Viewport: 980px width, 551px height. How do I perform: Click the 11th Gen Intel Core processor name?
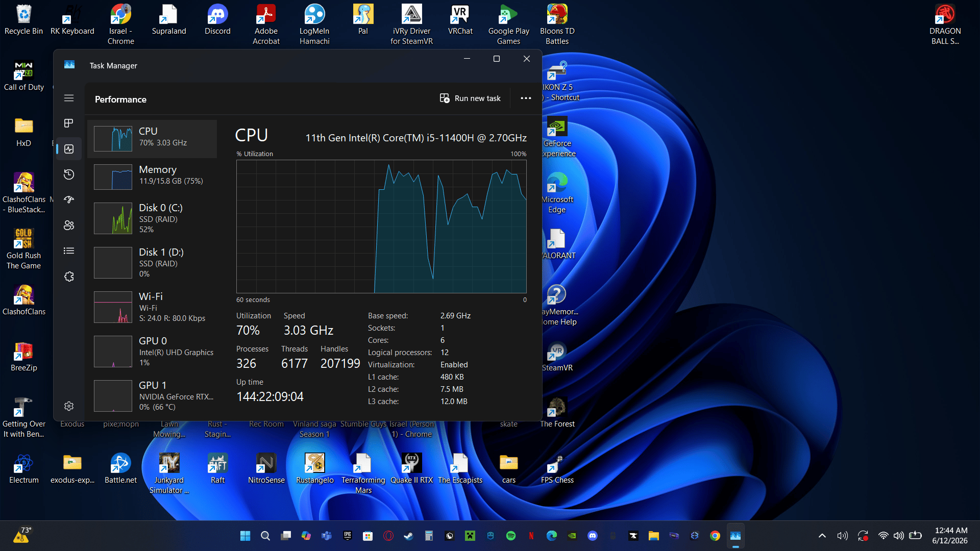pos(416,138)
